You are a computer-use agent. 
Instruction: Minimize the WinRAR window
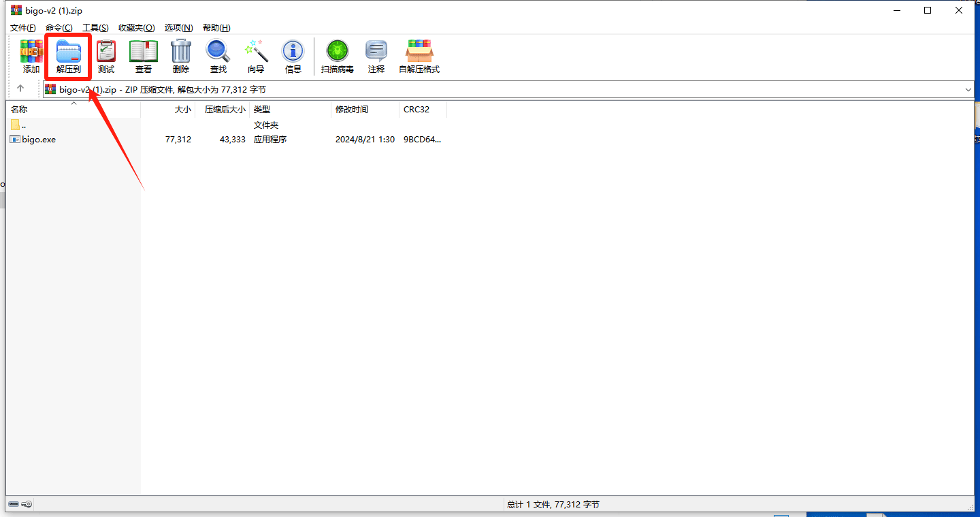click(896, 10)
